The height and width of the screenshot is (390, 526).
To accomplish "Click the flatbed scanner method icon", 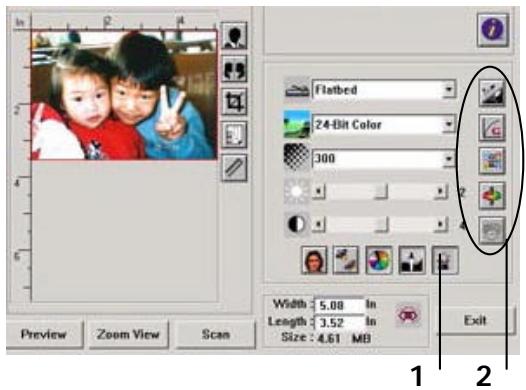I will tap(297, 90).
